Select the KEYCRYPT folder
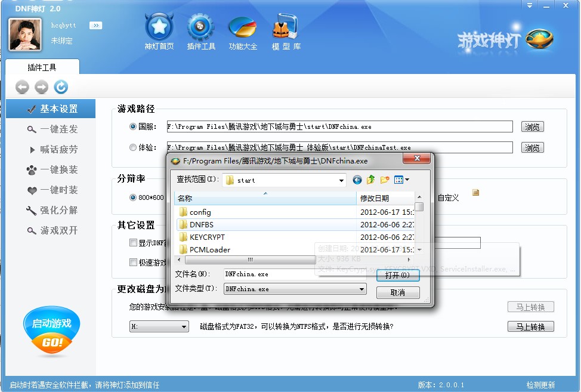The width and height of the screenshot is (581, 392). (202, 237)
